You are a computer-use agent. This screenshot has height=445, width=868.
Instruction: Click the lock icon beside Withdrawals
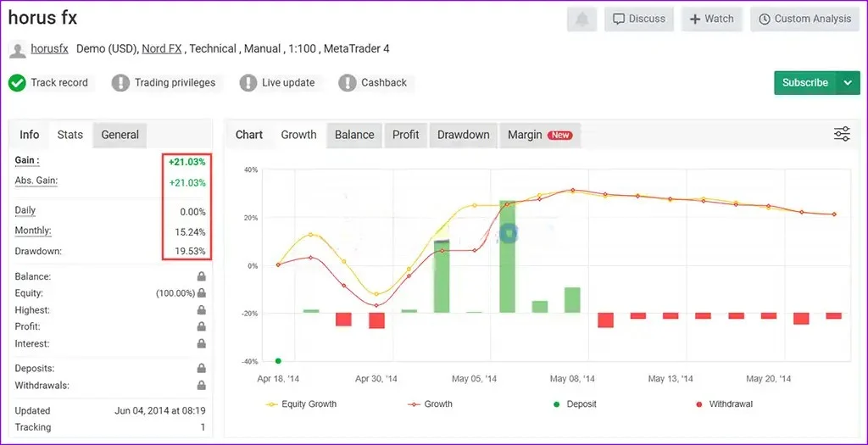point(202,386)
